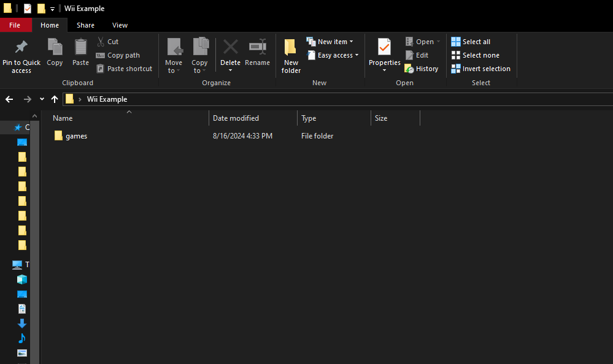Open file History

click(422, 69)
